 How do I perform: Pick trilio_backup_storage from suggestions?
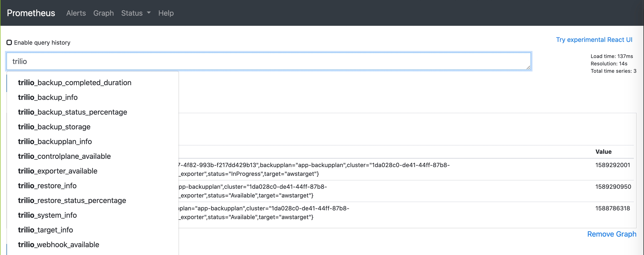click(54, 127)
